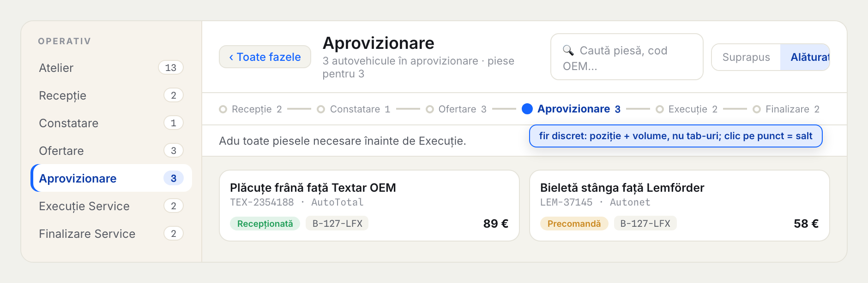Select the Finalizare stage dot
The height and width of the screenshot is (283, 868).
(x=757, y=109)
